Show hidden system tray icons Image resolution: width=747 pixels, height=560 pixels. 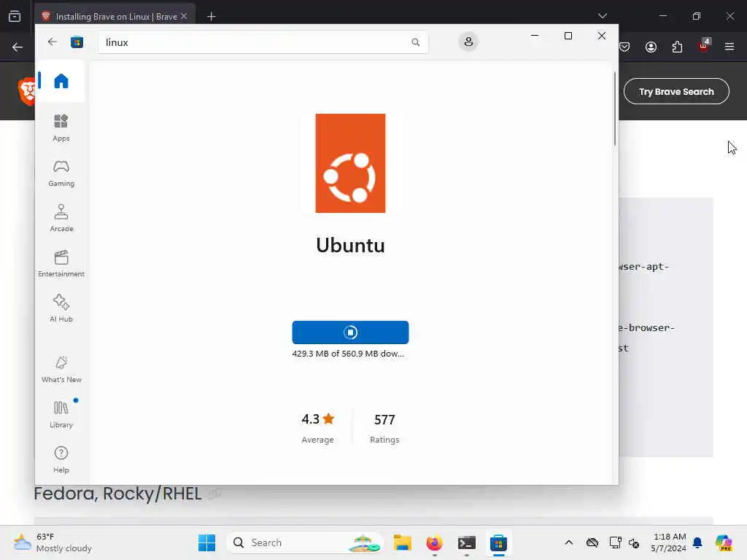click(569, 542)
